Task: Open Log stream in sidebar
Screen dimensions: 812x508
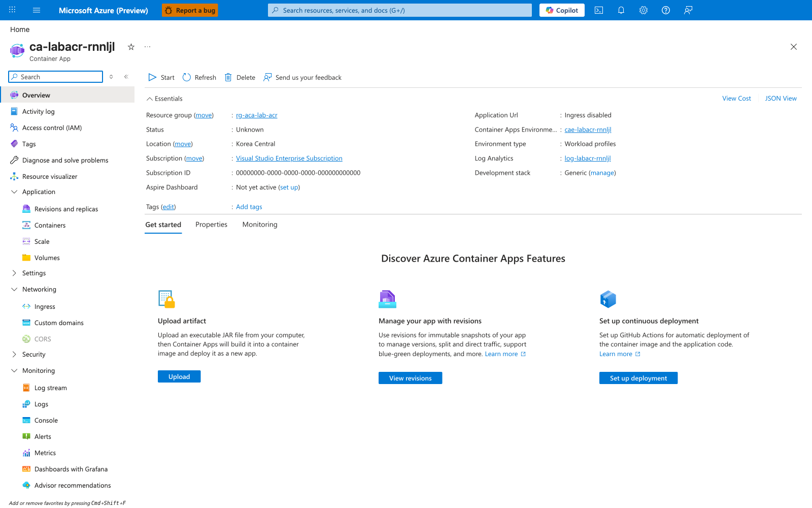Action: pos(51,388)
